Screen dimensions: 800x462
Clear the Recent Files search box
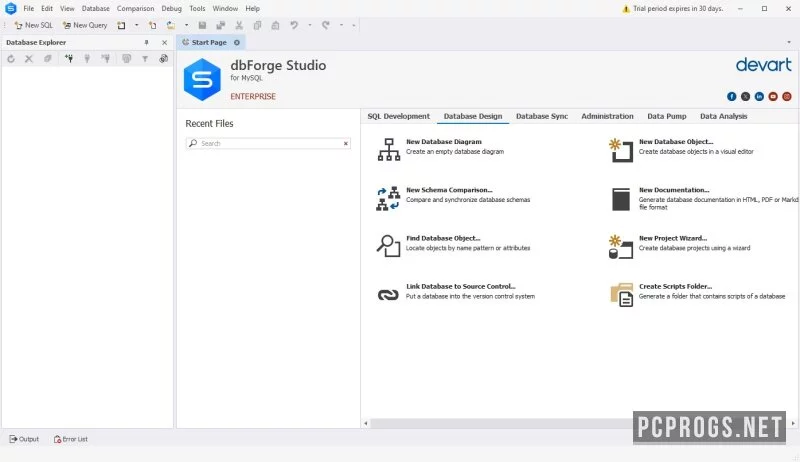345,143
